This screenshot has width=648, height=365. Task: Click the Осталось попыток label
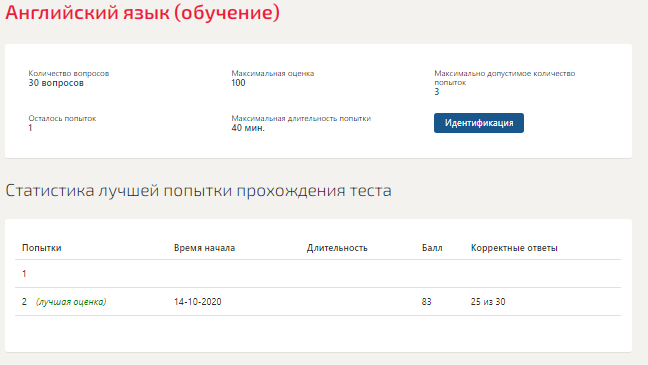point(62,119)
